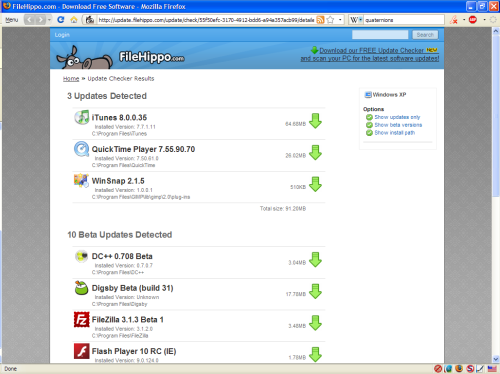Screen dimensions: 500x374
Task: Click the QuickTime 26.02MB file size
Action: pyautogui.click(x=295, y=155)
